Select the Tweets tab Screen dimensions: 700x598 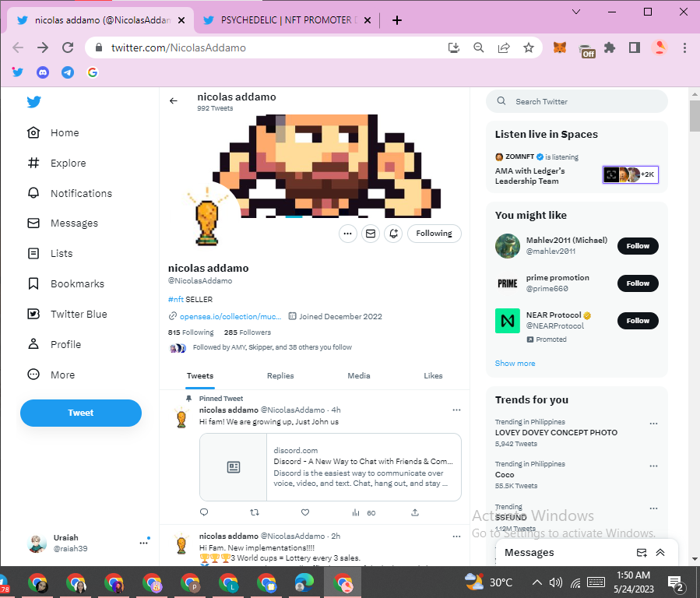coord(200,376)
